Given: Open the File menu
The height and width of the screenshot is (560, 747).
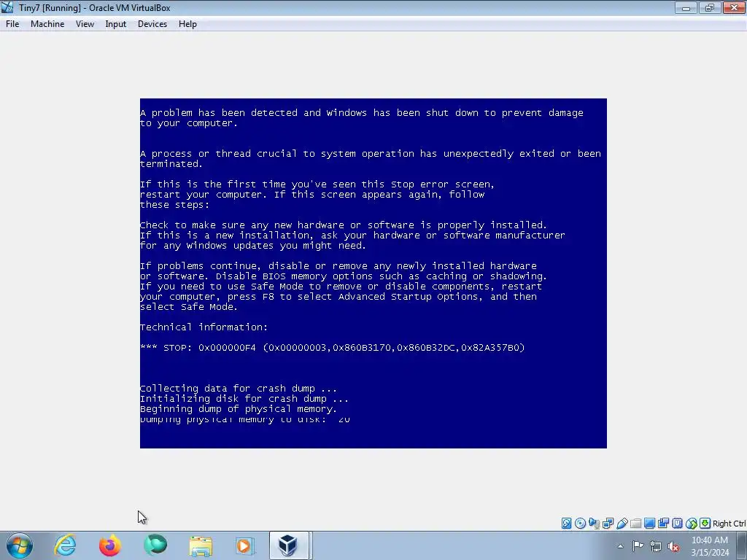Looking at the screenshot, I should [x=12, y=24].
